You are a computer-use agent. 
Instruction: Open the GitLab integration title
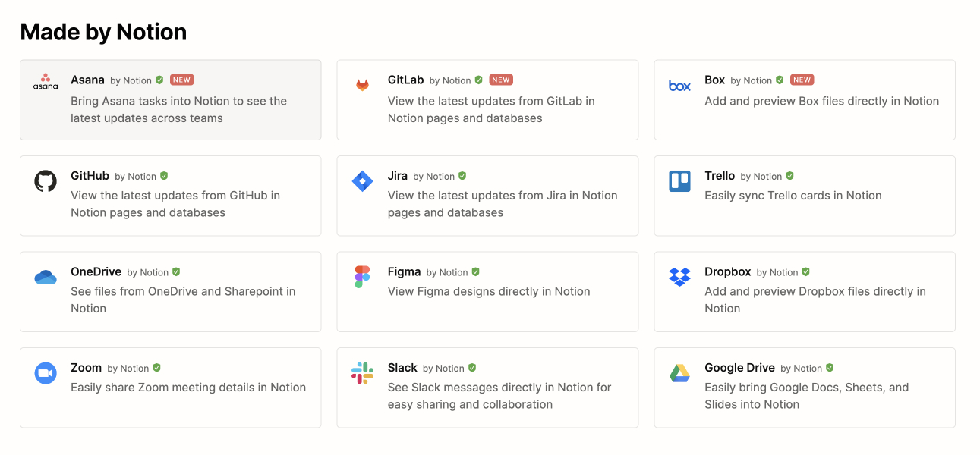click(x=405, y=80)
